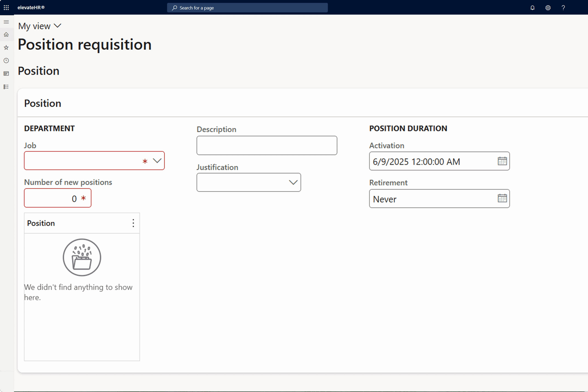Expand the hamburger navigation menu

click(6, 22)
